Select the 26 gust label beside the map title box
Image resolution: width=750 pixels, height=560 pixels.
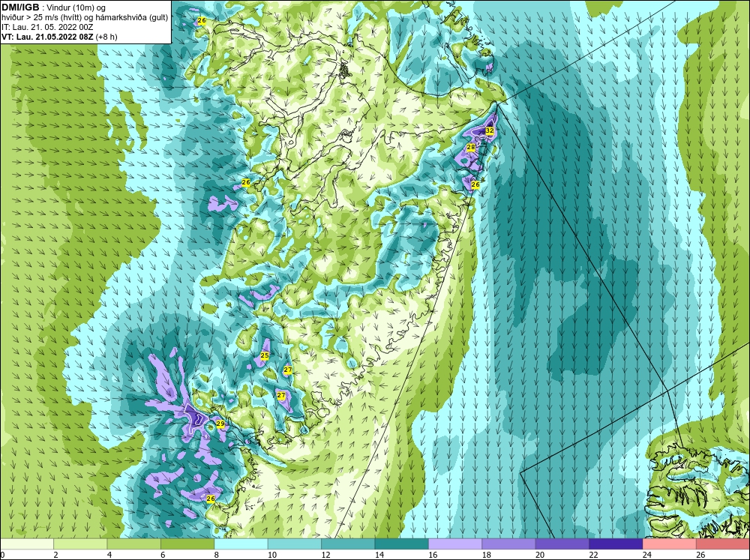[201, 20]
